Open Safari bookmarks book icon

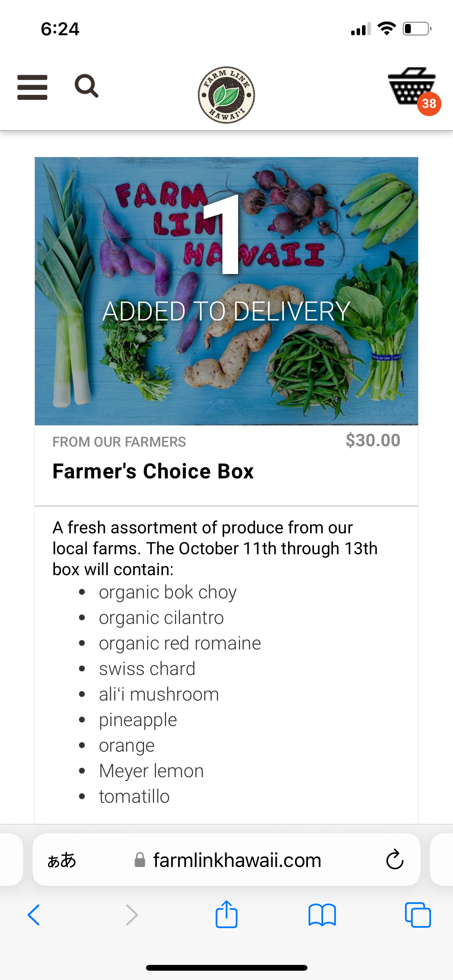[322, 915]
